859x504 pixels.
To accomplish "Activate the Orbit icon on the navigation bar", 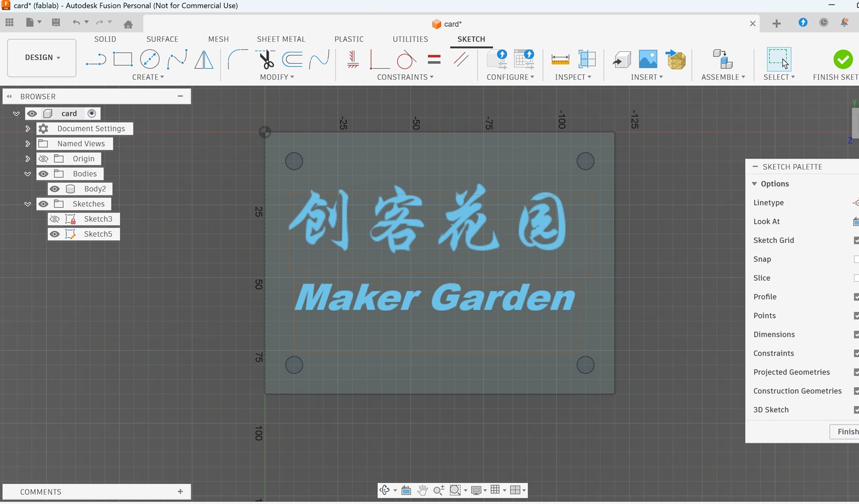I will [385, 490].
